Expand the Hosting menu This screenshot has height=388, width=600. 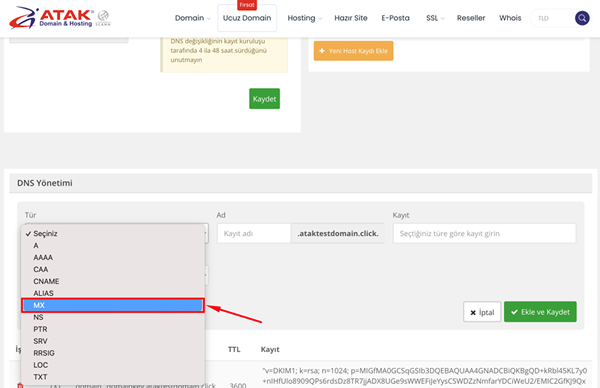[x=305, y=18]
